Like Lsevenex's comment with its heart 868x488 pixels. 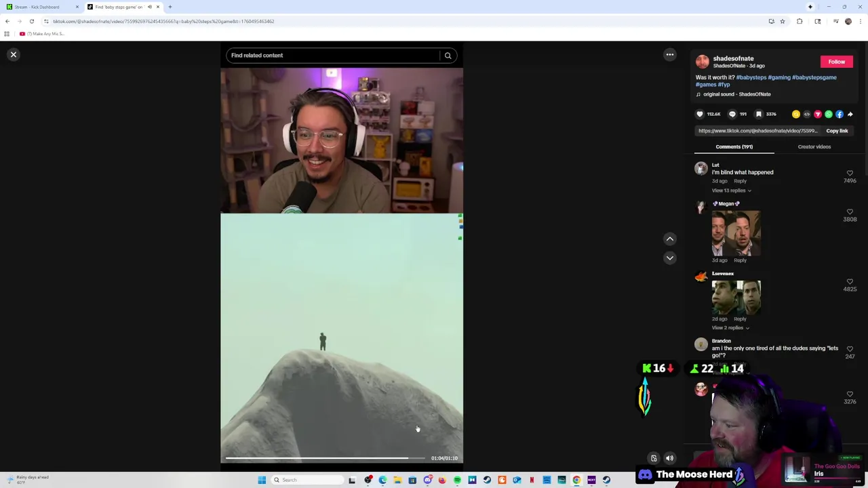point(850,281)
